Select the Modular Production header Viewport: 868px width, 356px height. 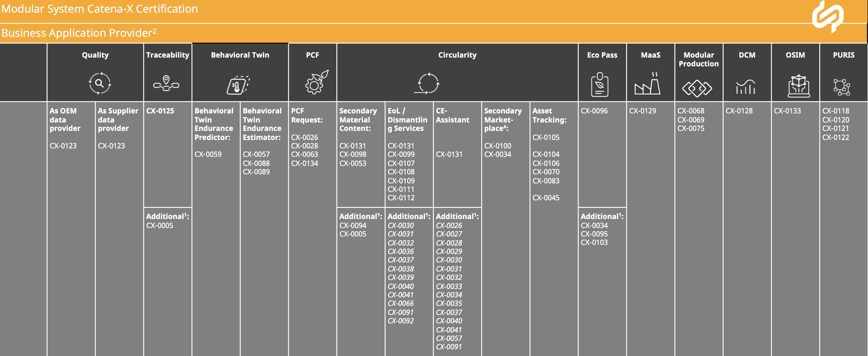(698, 59)
